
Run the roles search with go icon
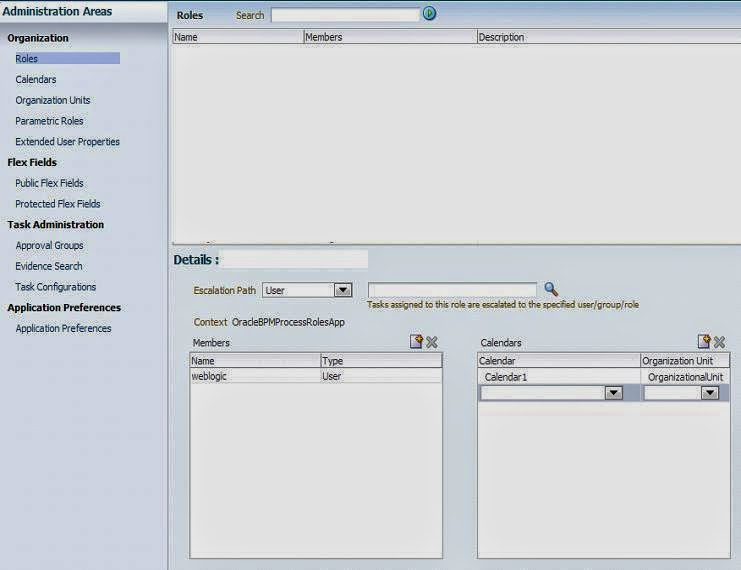tap(429, 13)
